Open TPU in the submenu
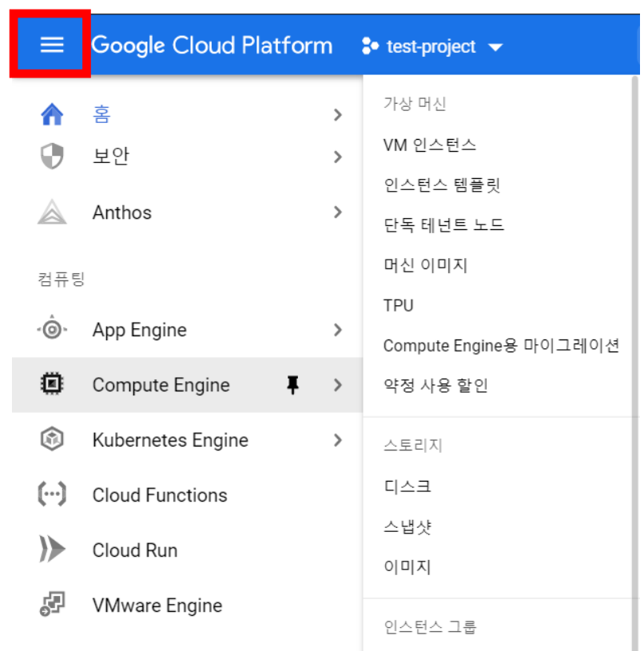 (398, 306)
